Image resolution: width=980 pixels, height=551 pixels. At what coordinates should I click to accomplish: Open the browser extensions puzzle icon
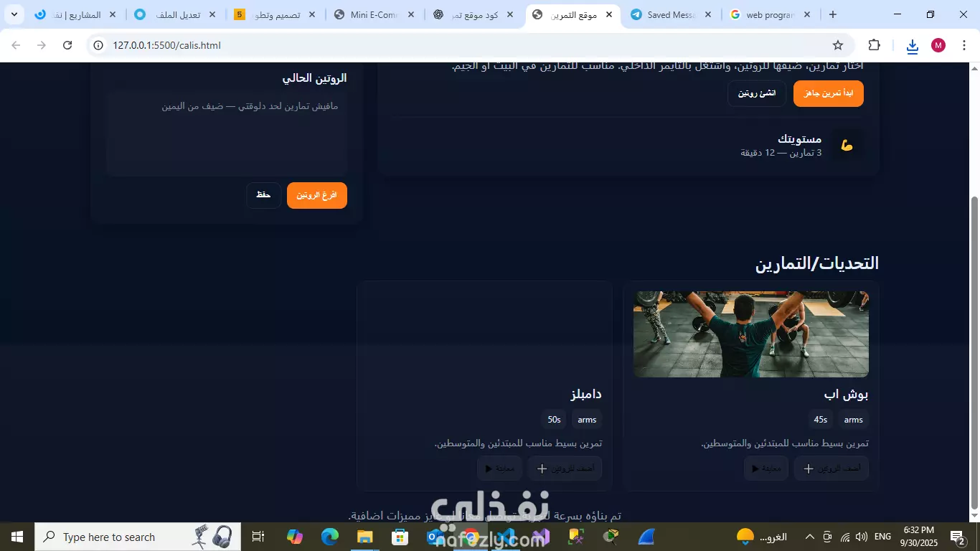pos(874,45)
